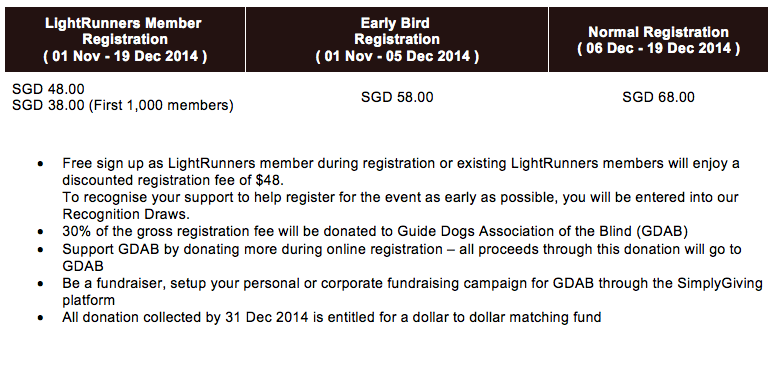Click the 06 Dec - 19 Dec 2014 date range
This screenshot has width=775, height=370.
point(658,48)
